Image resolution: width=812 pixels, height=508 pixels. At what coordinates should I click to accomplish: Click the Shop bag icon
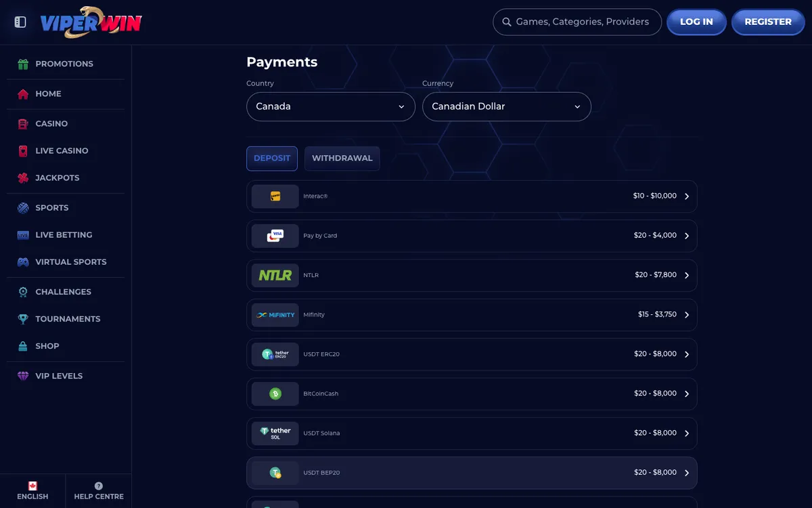(23, 346)
